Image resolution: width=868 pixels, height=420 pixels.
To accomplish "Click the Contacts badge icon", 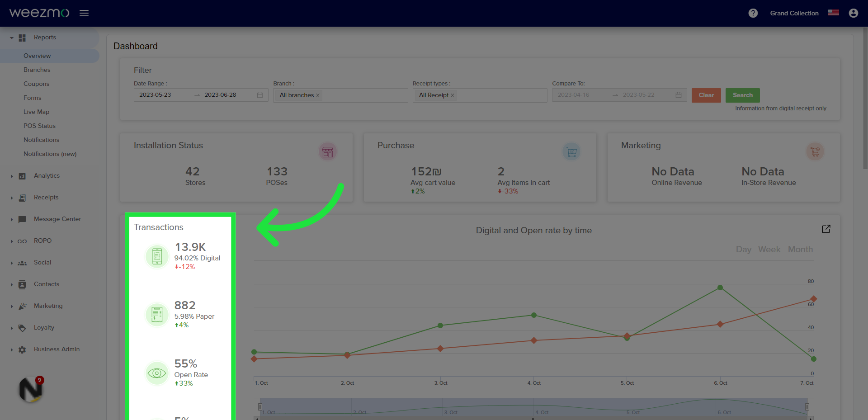I will coord(22,285).
